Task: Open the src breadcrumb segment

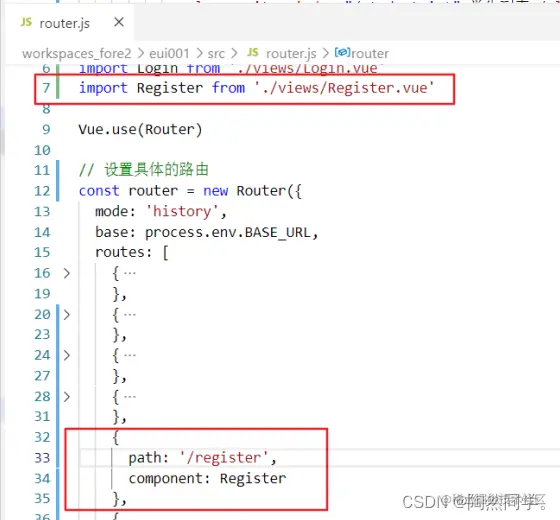Action: coord(216,54)
